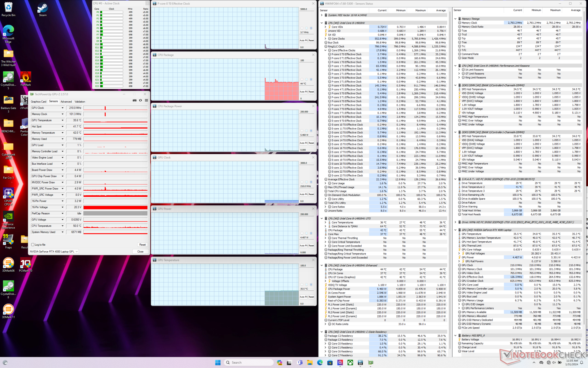Click the Xbox icon in the taskbar
The image size is (588, 368).
(x=350, y=362)
